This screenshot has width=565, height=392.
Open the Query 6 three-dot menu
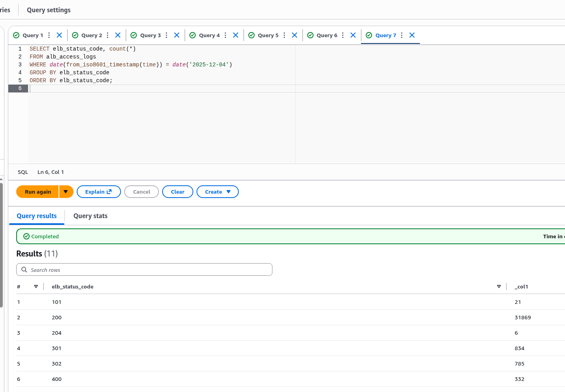pyautogui.click(x=343, y=35)
